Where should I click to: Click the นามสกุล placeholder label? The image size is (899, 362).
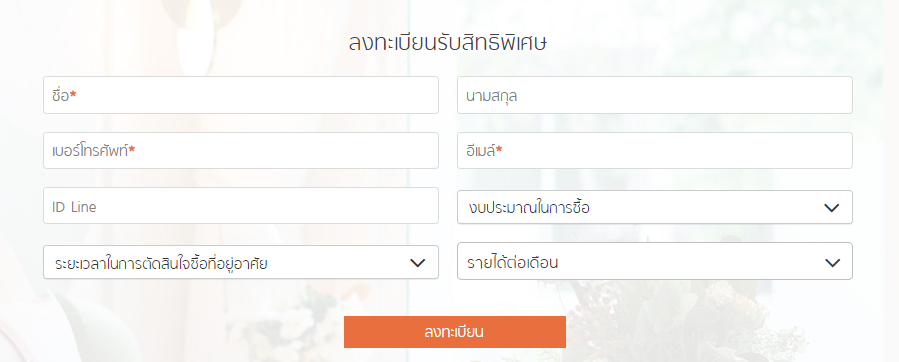[x=492, y=96]
